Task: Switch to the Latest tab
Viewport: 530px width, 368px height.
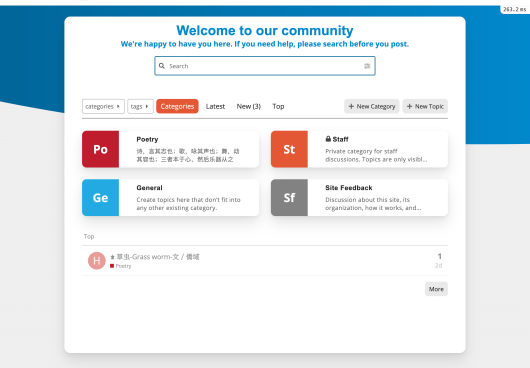Action: point(215,106)
